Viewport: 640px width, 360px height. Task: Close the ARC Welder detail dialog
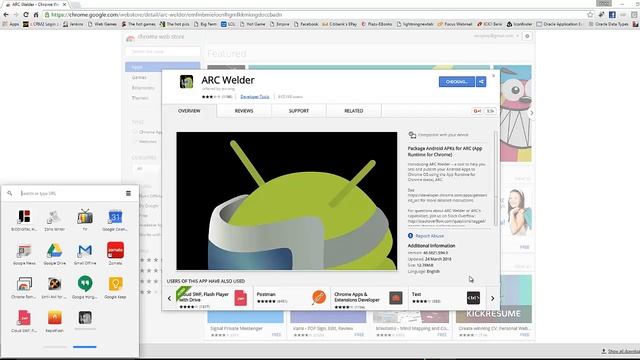493,76
